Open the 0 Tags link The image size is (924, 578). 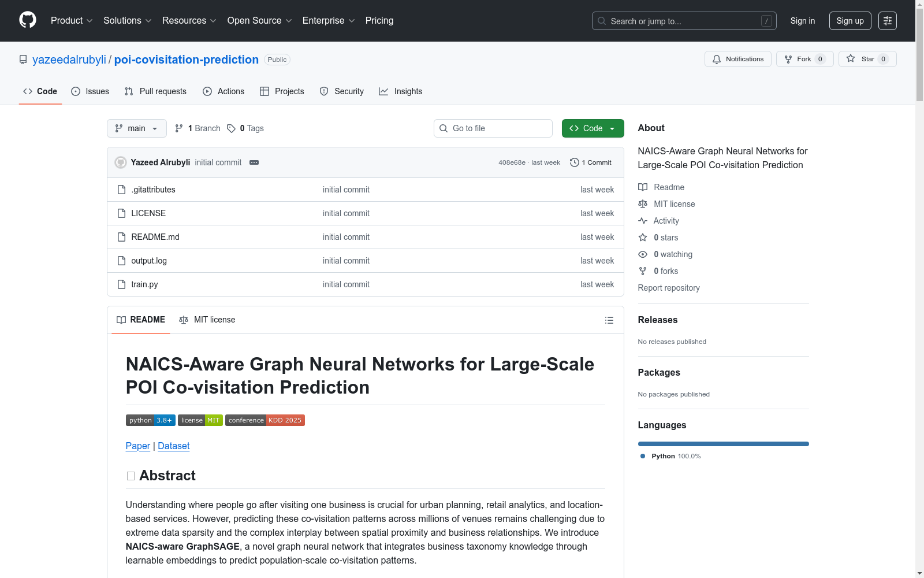tap(245, 128)
